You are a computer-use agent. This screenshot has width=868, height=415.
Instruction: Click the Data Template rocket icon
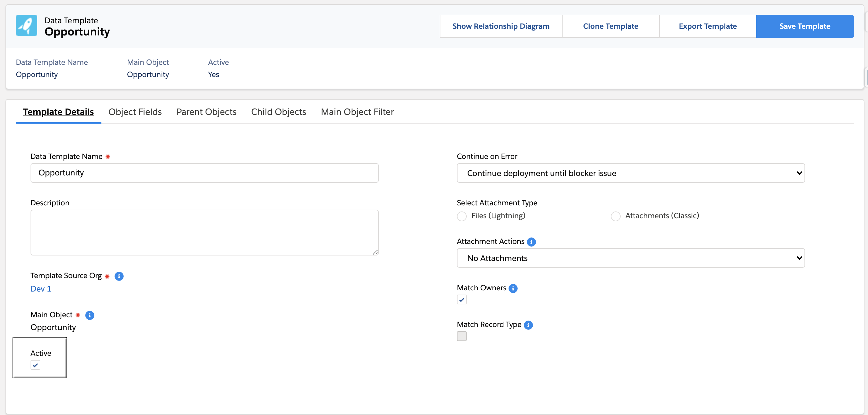(x=26, y=26)
